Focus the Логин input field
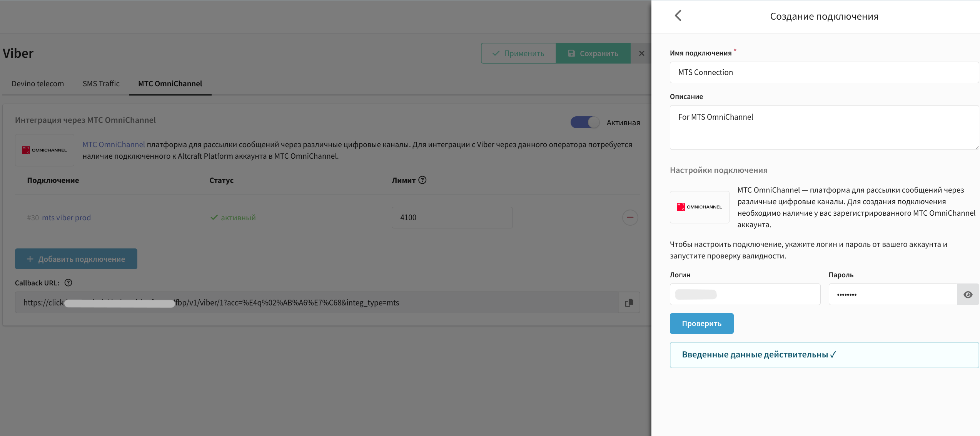The image size is (980, 436). tap(745, 295)
